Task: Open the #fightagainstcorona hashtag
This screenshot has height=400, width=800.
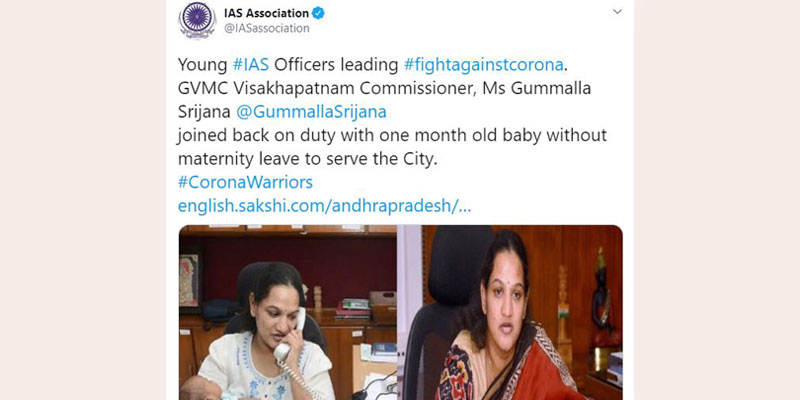Action: [x=483, y=65]
